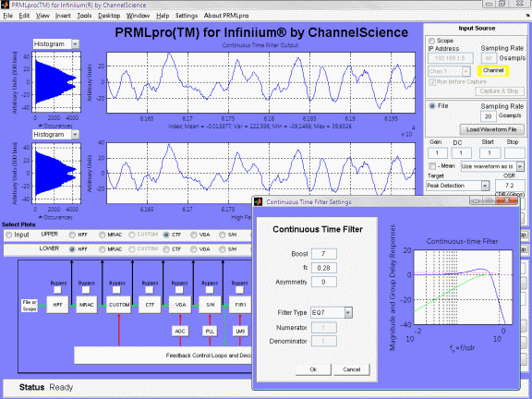This screenshot has height=399, width=532.
Task: Click the OSR field showing 7.2
Action: click(x=510, y=186)
